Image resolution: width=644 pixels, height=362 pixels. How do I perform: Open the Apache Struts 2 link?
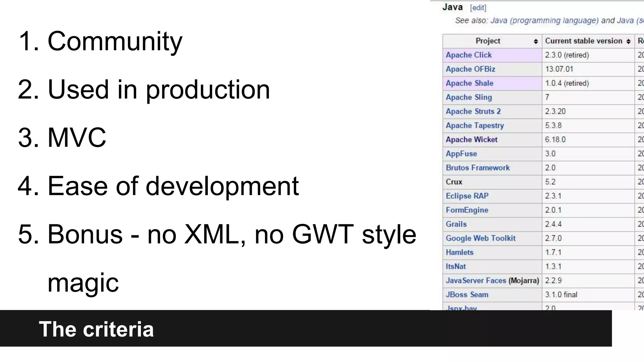(x=473, y=112)
